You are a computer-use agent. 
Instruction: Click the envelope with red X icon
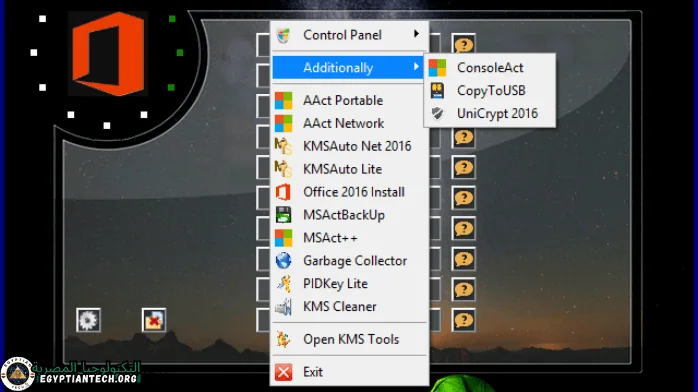pos(154,320)
